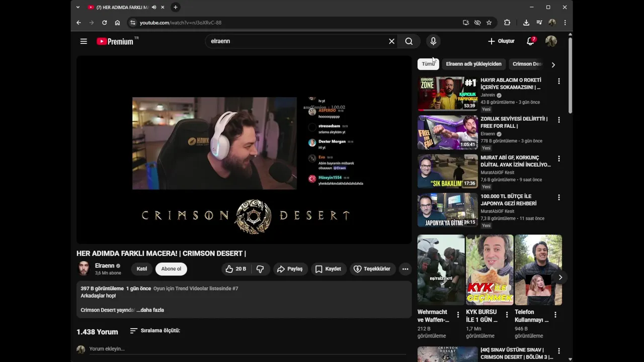Open HAYIR ABLACIM O ROKETİ video thumbnail
The image size is (644, 362).
tap(447, 94)
